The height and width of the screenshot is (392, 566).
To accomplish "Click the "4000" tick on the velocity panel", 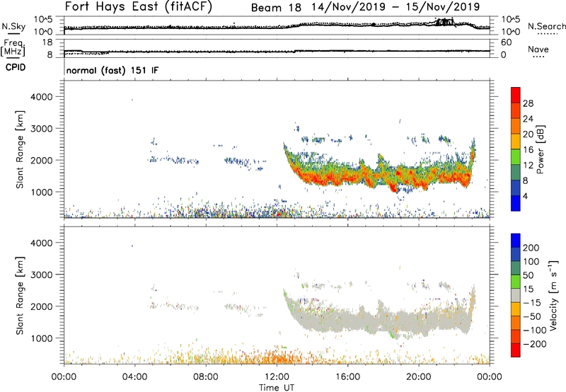I will tap(42, 243).
